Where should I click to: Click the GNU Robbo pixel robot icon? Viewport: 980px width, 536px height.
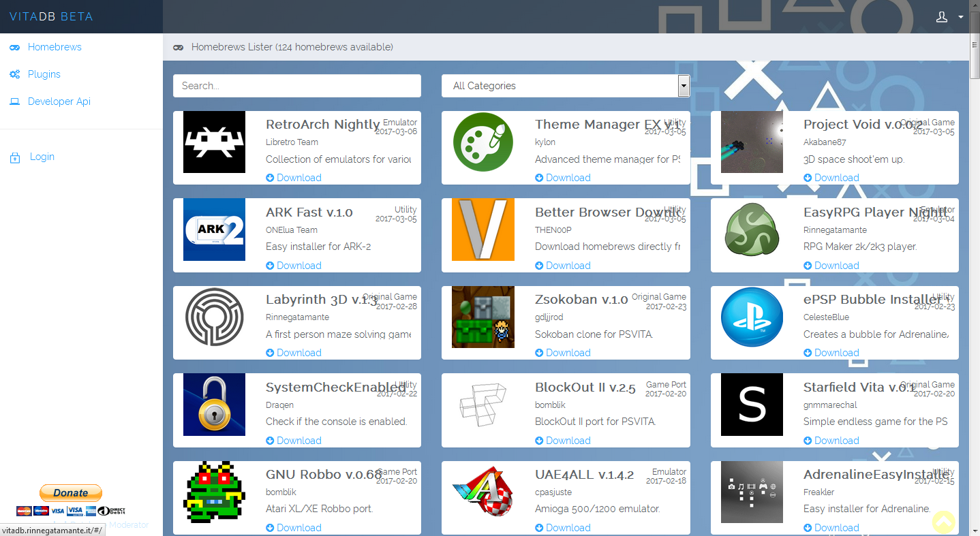click(214, 492)
